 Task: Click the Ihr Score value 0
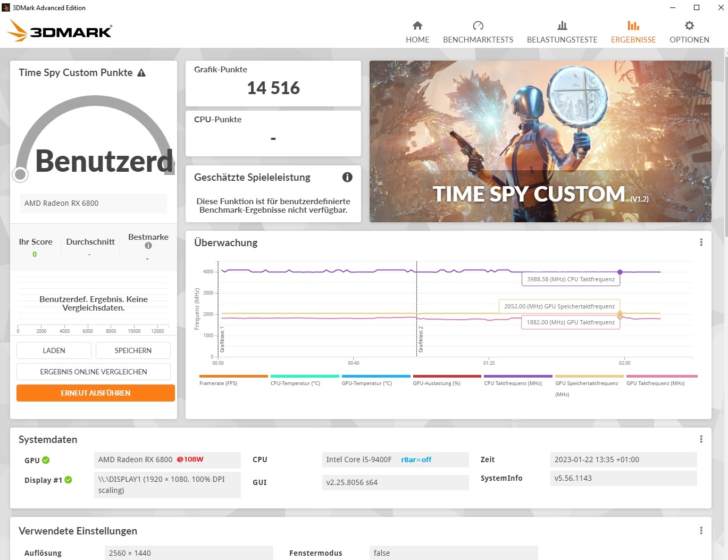coord(35,254)
